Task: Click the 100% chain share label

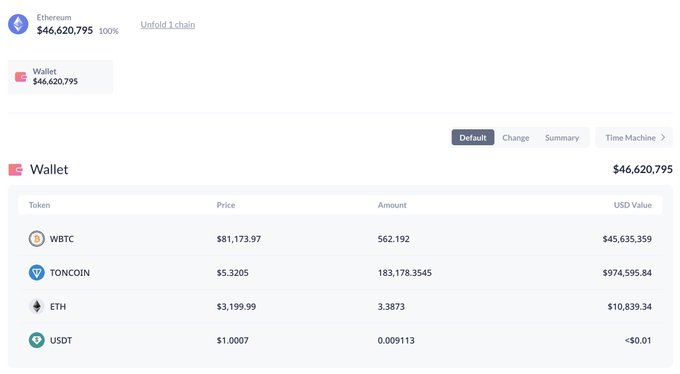Action: pyautogui.click(x=108, y=31)
